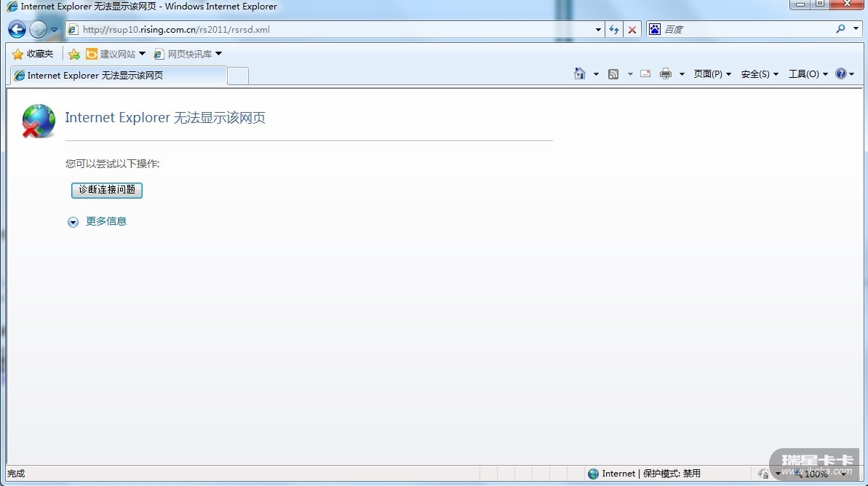Open 建议网站 suggested sites
The height and width of the screenshot is (486, 868).
pos(116,54)
